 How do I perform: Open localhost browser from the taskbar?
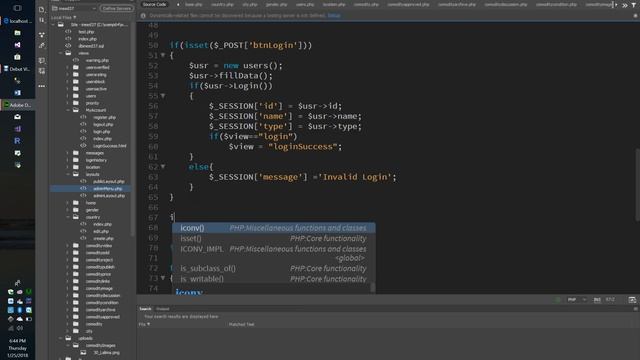tap(17, 21)
